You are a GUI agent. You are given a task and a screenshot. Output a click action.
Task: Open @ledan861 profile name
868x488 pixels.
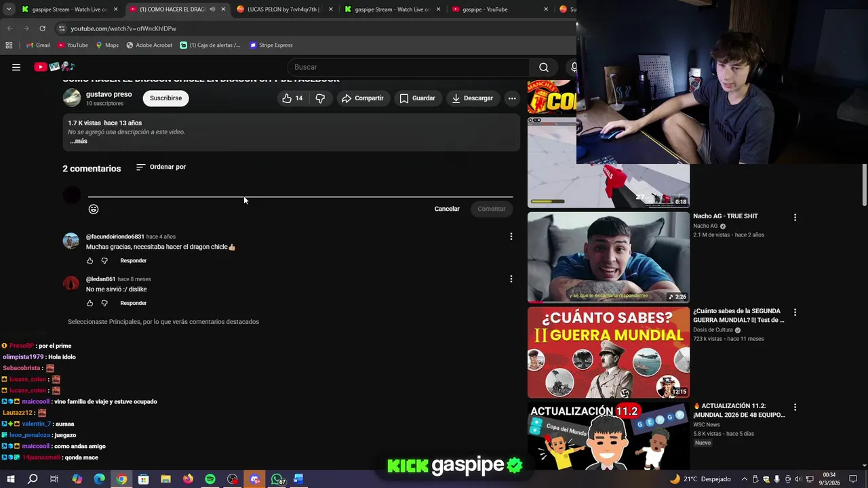pyautogui.click(x=100, y=279)
